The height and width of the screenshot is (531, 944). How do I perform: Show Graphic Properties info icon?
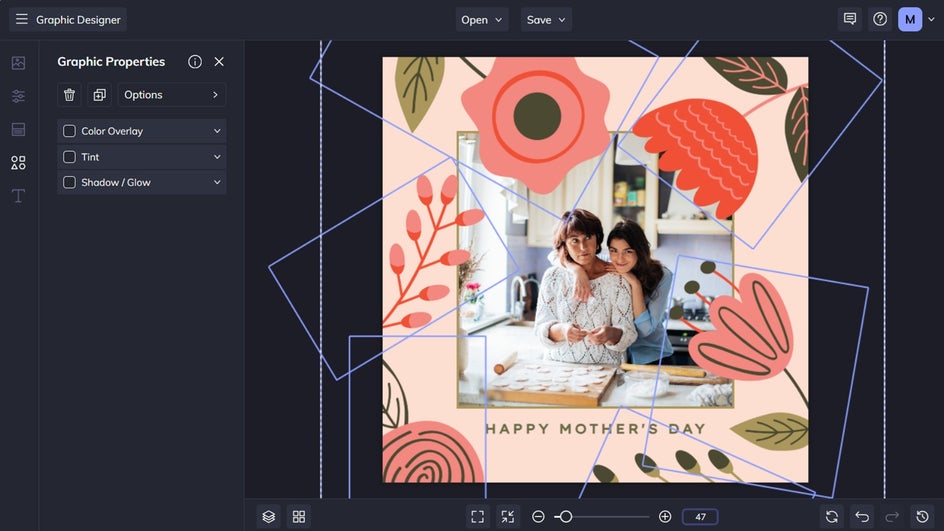[x=194, y=61]
